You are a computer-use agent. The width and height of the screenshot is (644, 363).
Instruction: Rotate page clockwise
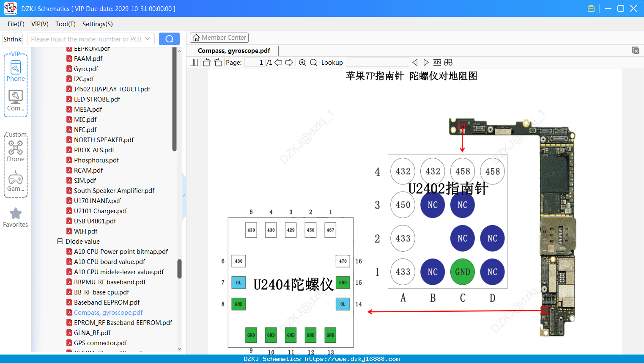coord(218,62)
